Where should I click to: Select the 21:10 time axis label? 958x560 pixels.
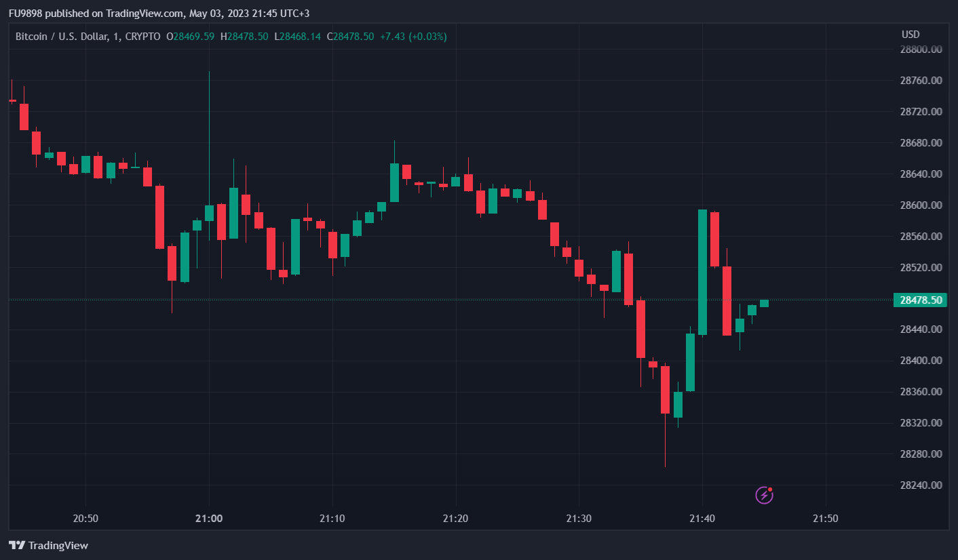(332, 519)
